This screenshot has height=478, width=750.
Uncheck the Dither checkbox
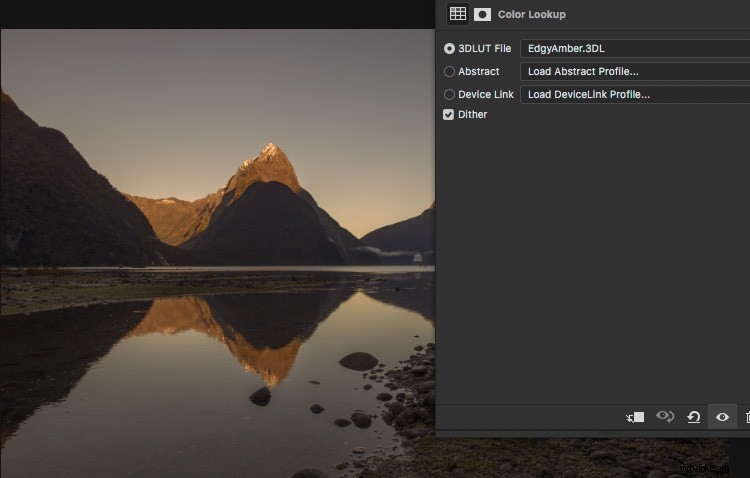click(x=448, y=114)
